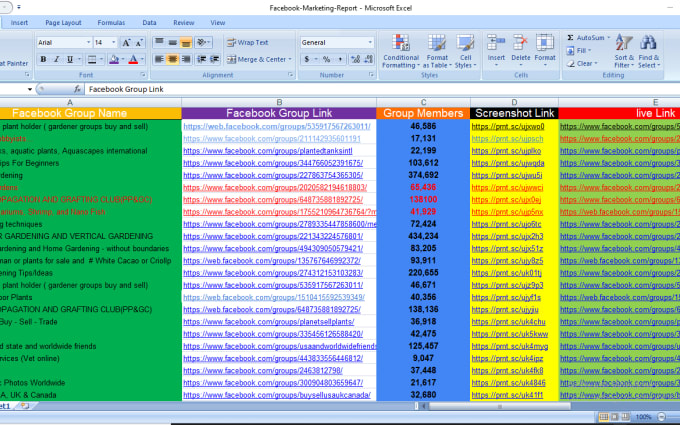This screenshot has height=425, width=680.
Task: Open text Orientation options
Action: coord(203,42)
